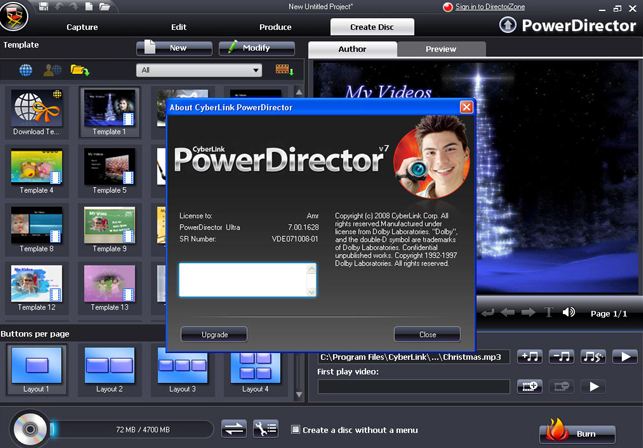Click the open project folder icon

click(x=104, y=6)
